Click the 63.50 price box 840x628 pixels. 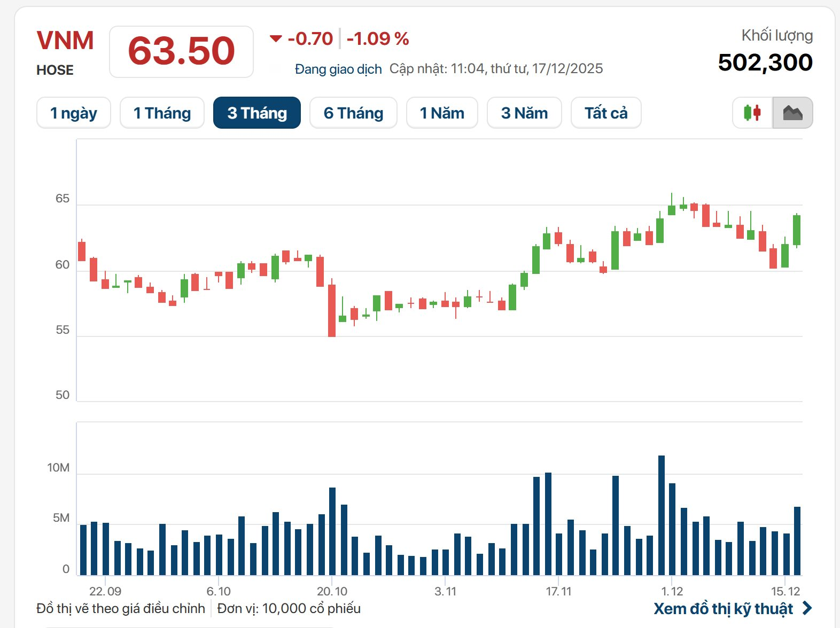click(181, 52)
